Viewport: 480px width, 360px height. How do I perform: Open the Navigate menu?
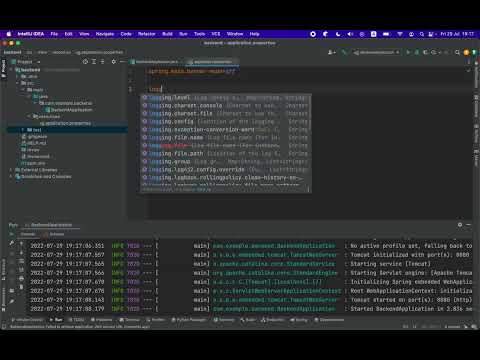tap(105, 34)
